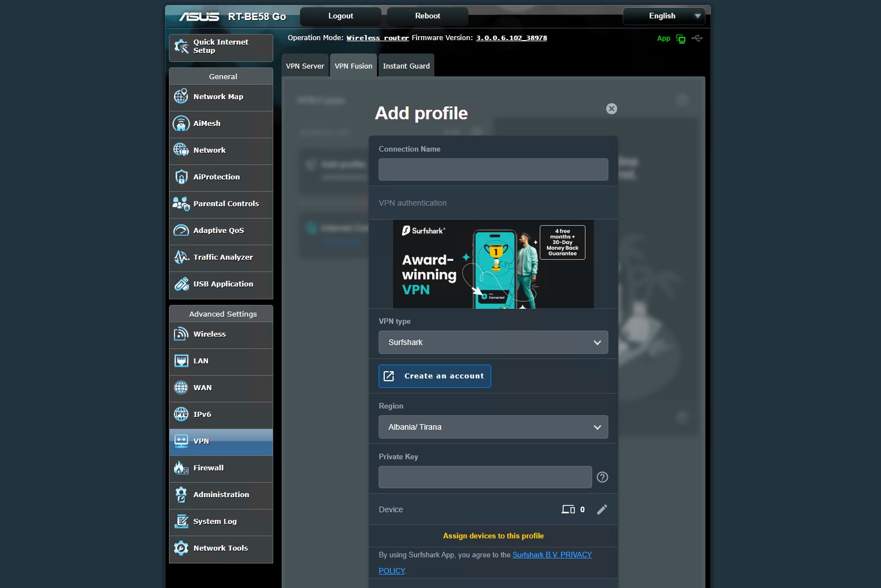
Task: Click the IPv6 icon in sidebar
Action: [x=181, y=414]
